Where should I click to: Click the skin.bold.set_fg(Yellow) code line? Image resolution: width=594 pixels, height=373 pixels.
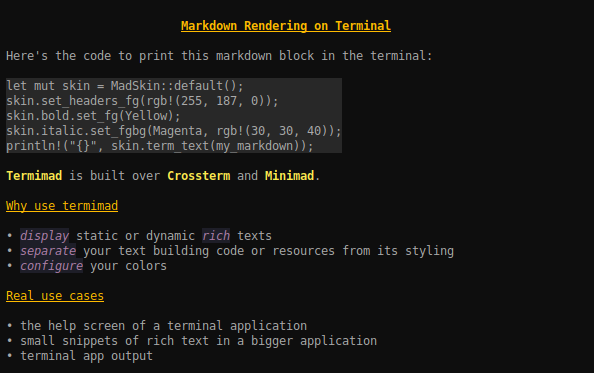tap(93, 116)
